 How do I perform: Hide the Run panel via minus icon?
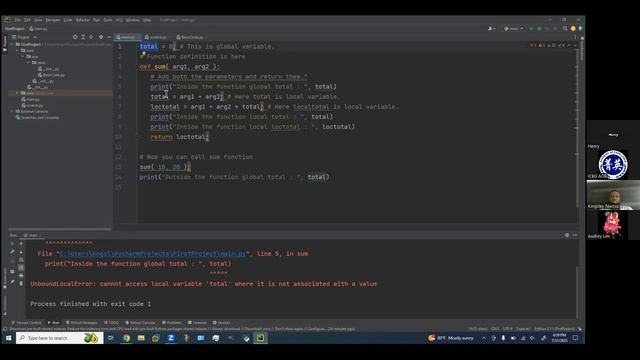coord(575,235)
